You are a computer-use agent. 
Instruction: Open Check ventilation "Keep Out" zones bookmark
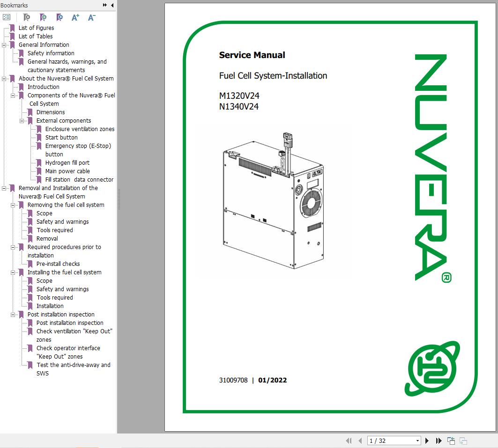[74, 335]
